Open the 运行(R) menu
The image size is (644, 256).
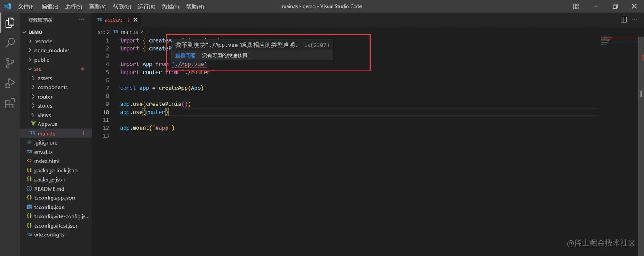(147, 6)
